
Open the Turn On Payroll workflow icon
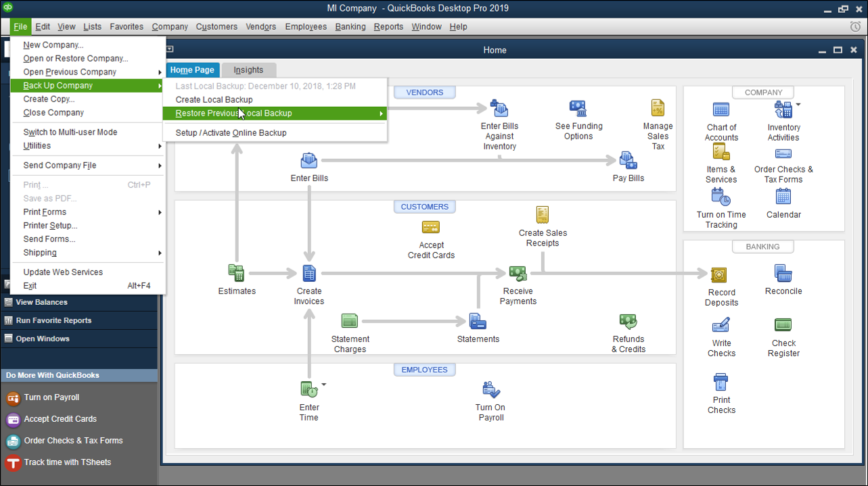pyautogui.click(x=491, y=389)
